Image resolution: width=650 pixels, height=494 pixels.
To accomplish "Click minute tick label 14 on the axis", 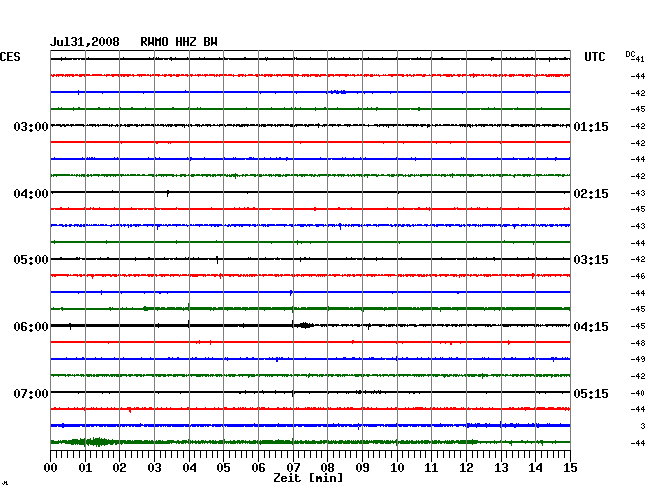I will (536, 467).
